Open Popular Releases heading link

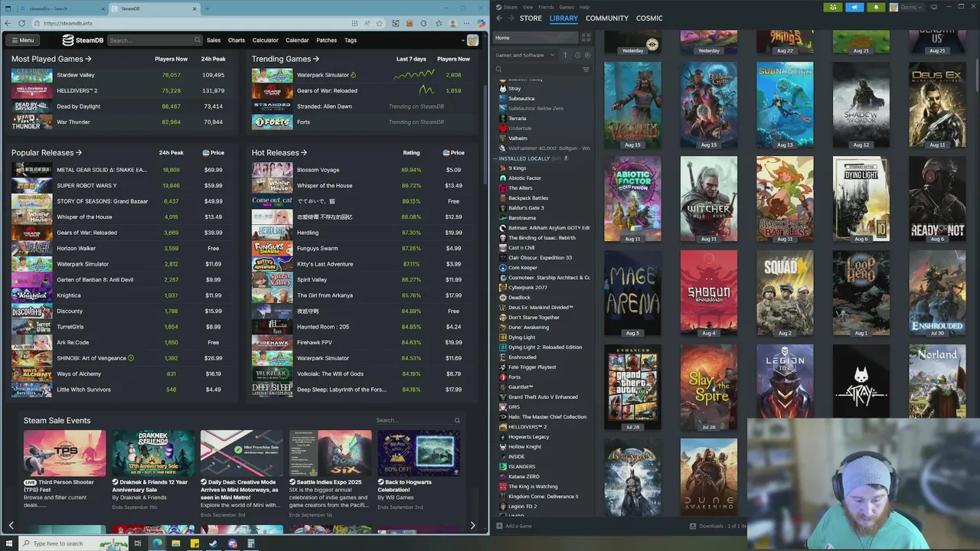pyautogui.click(x=47, y=153)
